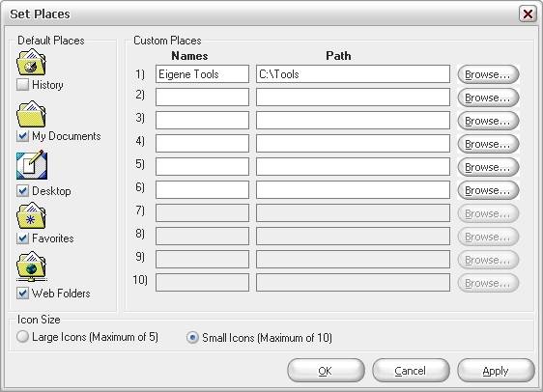Screen dimensions: 543x392
Task: Select Large Icons (Maximum of 5)
Action: [22, 337]
